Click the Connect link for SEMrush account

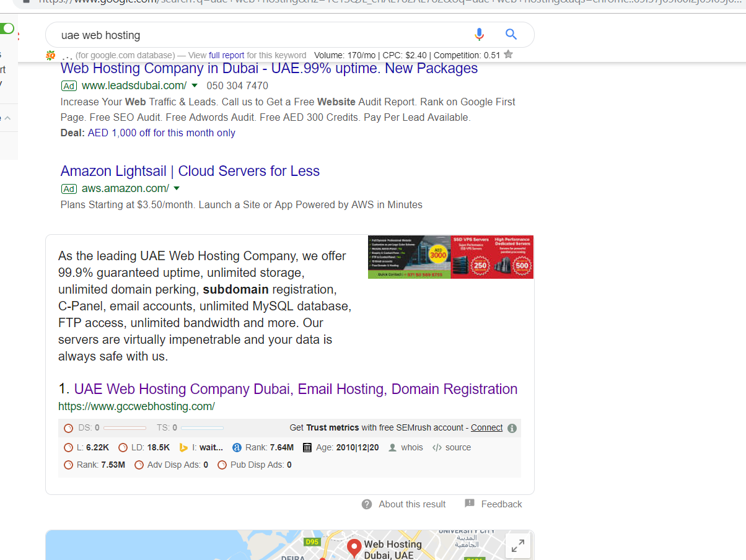click(x=487, y=427)
